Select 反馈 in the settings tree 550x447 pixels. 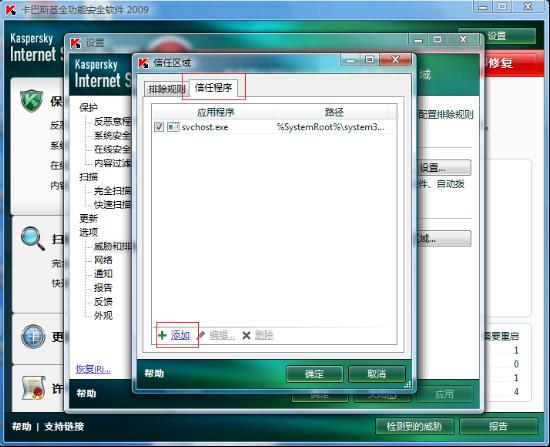[103, 302]
